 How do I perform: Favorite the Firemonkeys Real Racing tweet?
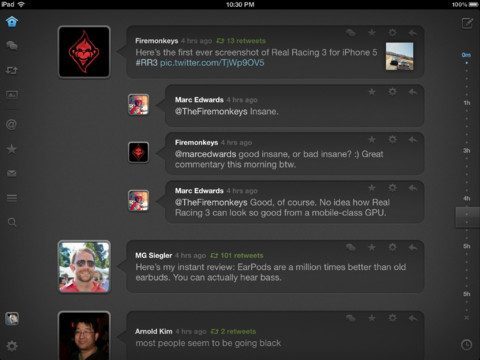coord(372,33)
